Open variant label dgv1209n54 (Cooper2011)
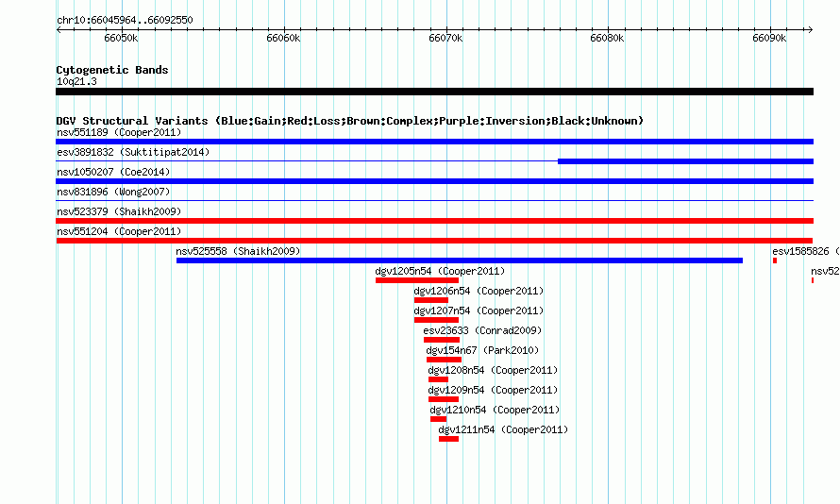Viewport: 840px width, 504px height. (x=493, y=390)
